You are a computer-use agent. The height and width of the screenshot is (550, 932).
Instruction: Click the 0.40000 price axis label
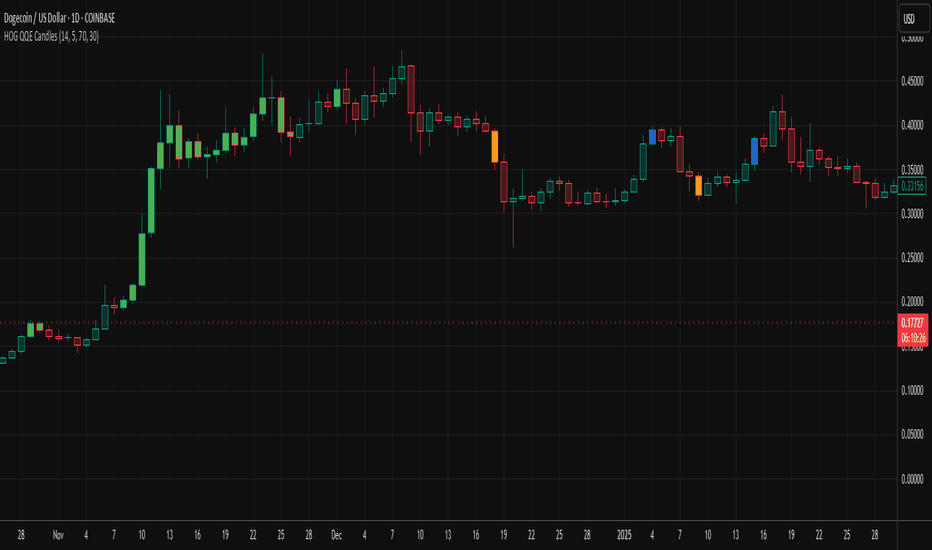click(912, 125)
